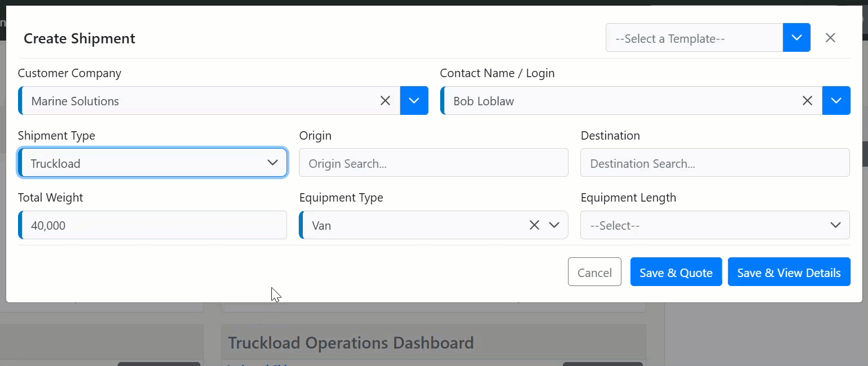This screenshot has width=868, height=366.
Task: Clear the Marine Solutions company selection
Action: click(x=385, y=101)
